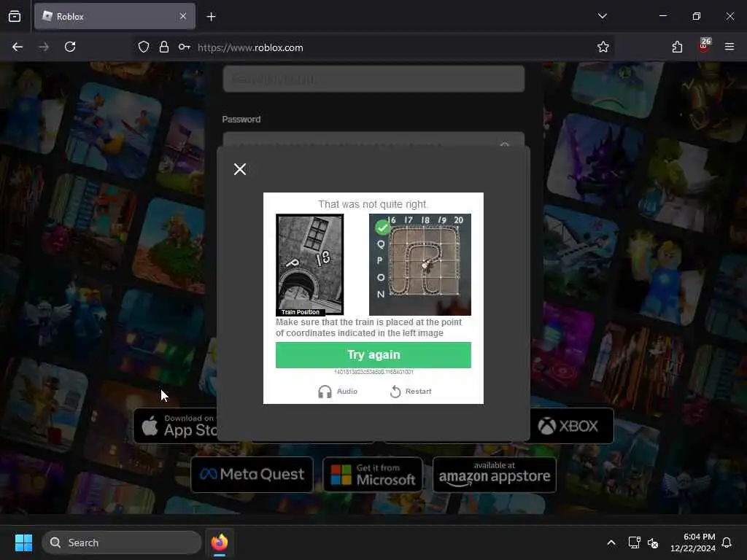Go forward to next page
Screen dimensions: 747x560
pyautogui.click(x=44, y=47)
